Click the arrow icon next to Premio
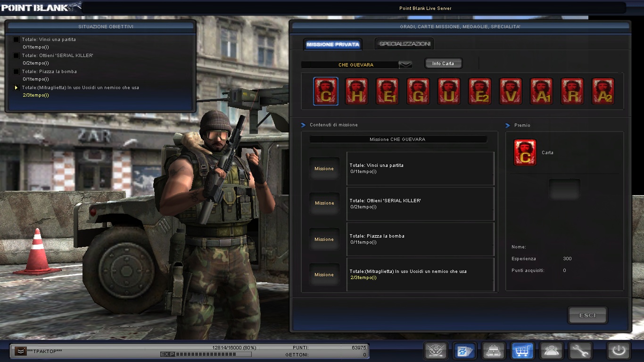 tap(508, 125)
